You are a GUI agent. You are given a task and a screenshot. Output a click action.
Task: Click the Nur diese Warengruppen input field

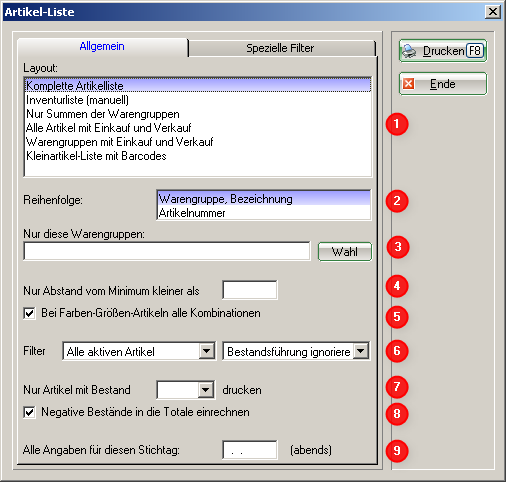167,251
